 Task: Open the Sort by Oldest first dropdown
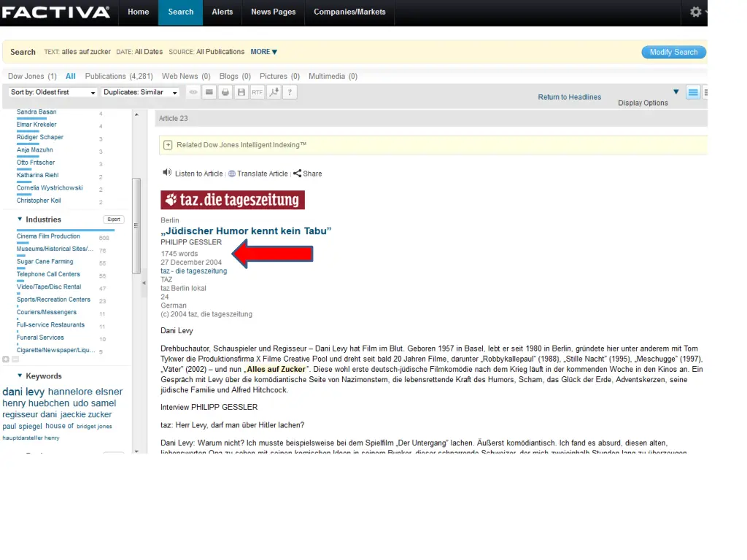tap(53, 92)
